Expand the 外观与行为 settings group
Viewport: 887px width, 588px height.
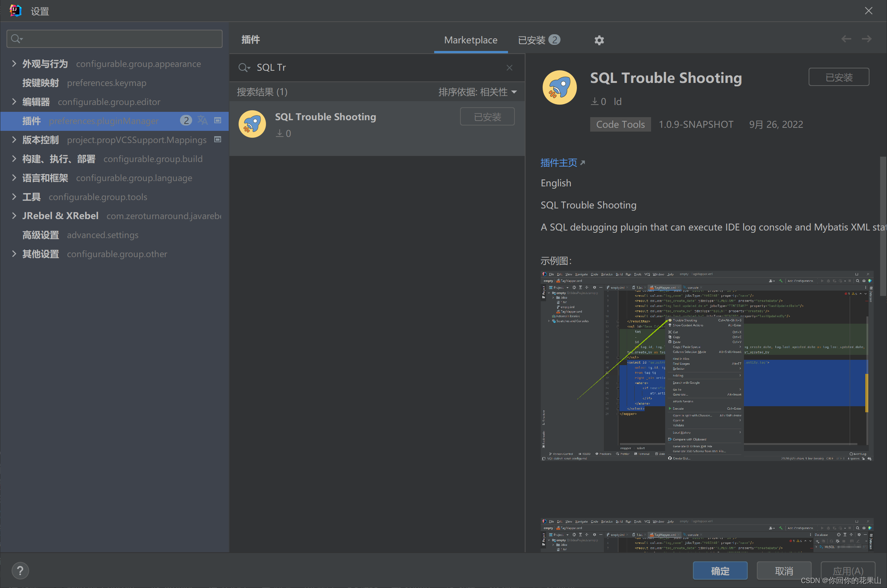coord(14,64)
